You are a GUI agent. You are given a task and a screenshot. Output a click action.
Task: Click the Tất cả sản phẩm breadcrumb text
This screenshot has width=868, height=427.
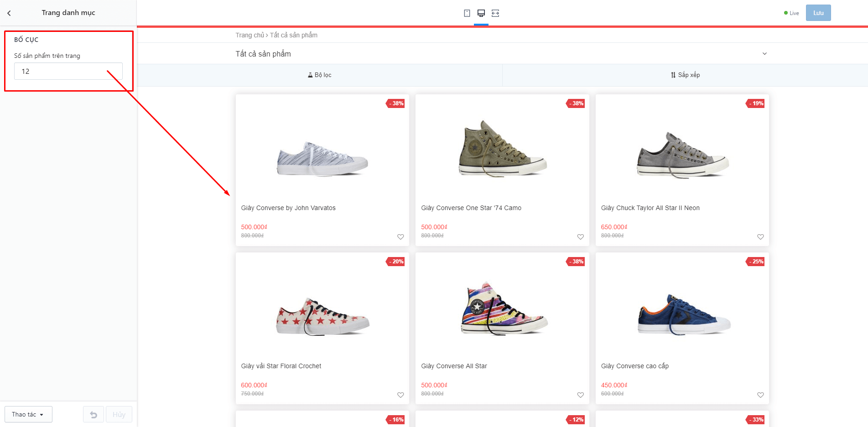[294, 35]
